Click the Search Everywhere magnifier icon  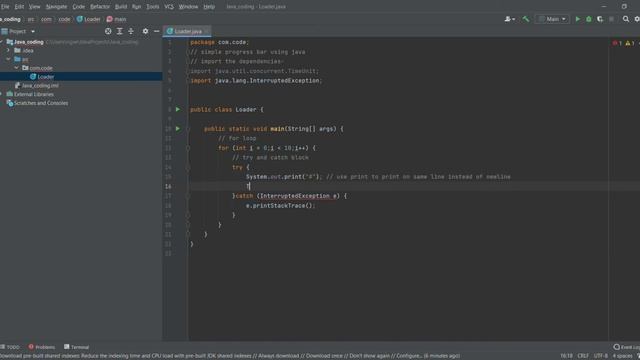626,19
